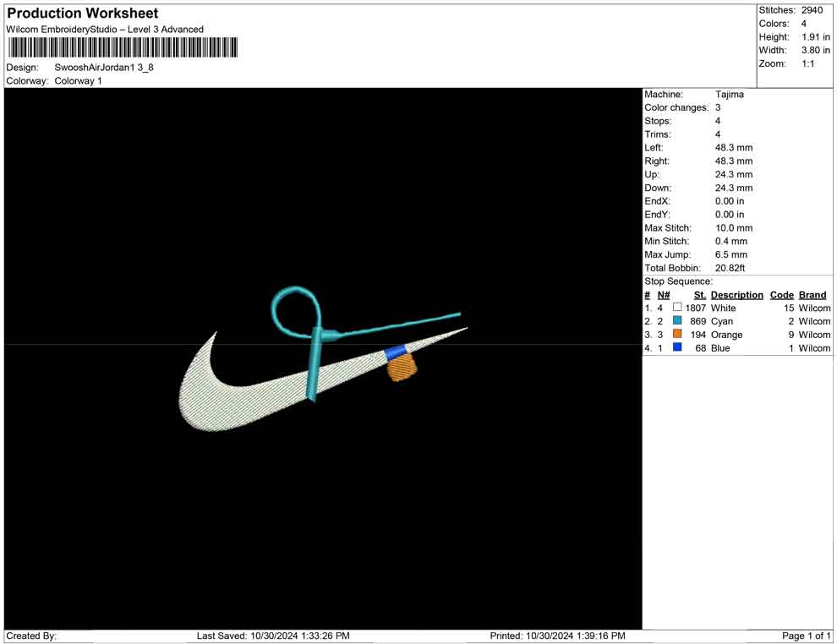
Task: Click the small blue stitched block
Action: (x=395, y=351)
